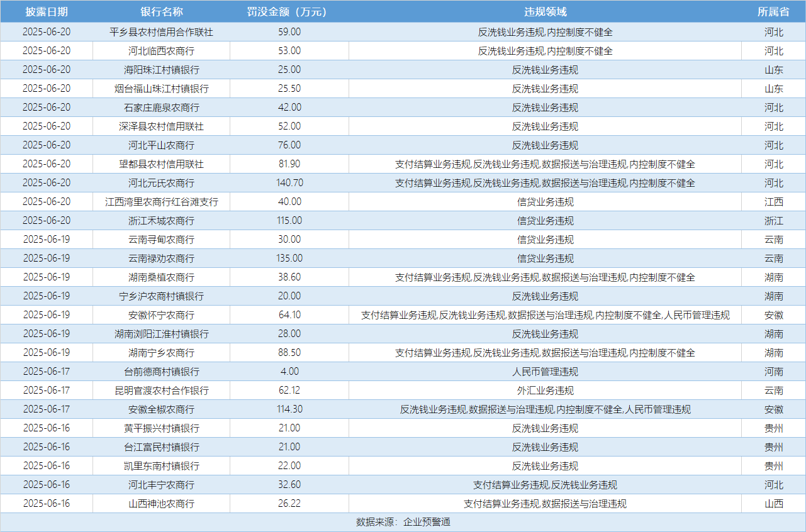Click the 浙江禾城农商行 bank name

[x=161, y=221]
